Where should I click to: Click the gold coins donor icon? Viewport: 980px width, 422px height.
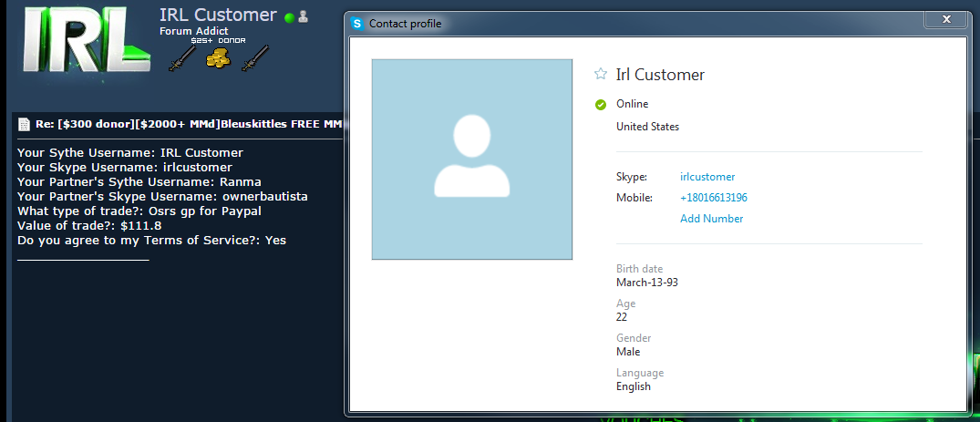[218, 58]
